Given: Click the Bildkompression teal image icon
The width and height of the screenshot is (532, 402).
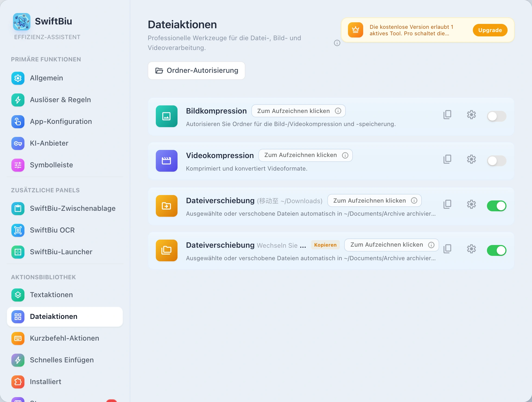Looking at the screenshot, I should 167,116.
